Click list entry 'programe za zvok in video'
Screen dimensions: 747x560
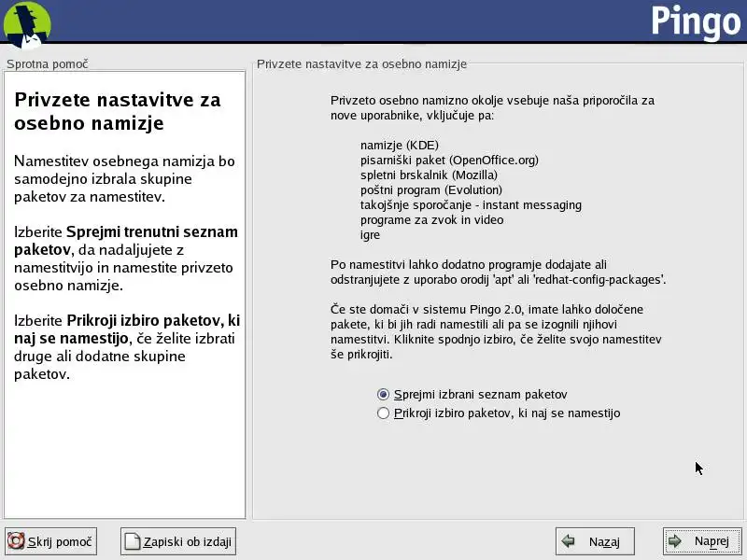(431, 219)
